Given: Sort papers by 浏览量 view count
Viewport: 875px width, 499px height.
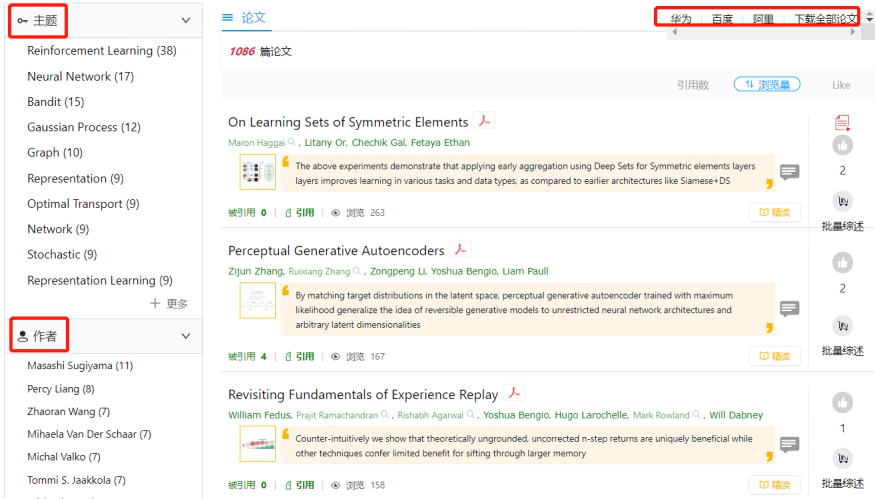Looking at the screenshot, I should tap(767, 85).
